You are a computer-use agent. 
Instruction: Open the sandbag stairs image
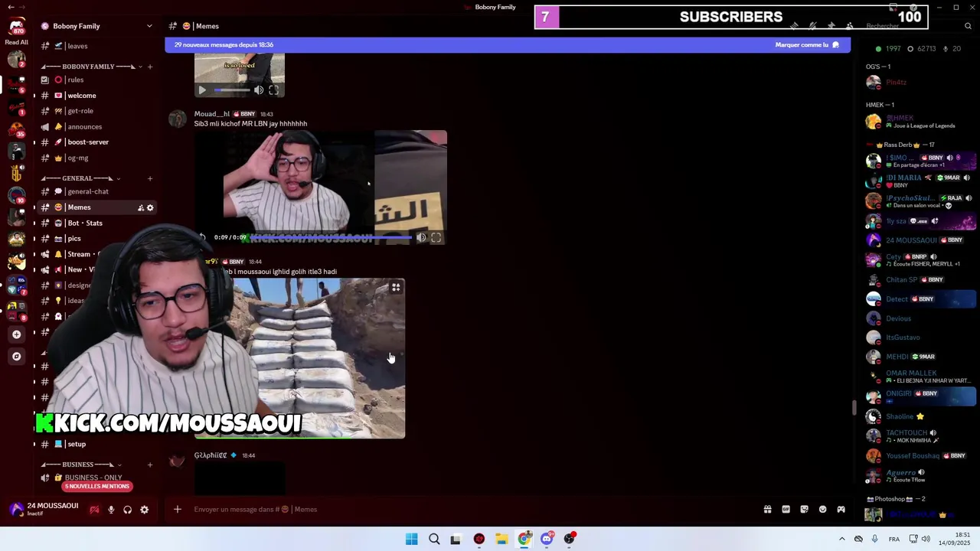tap(299, 358)
